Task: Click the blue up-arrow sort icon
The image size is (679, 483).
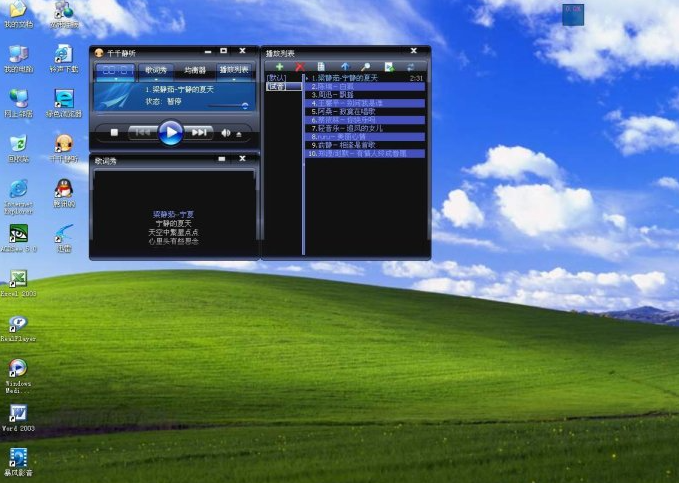Action: click(345, 66)
